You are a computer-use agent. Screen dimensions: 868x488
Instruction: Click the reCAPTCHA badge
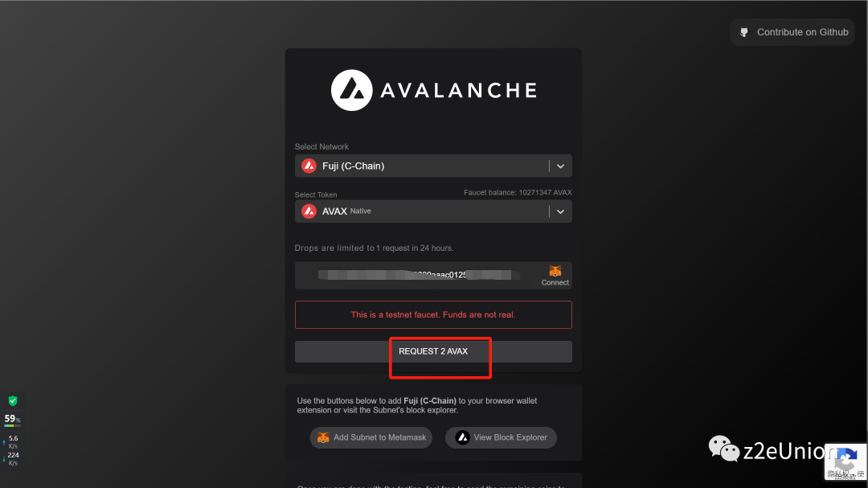845,461
